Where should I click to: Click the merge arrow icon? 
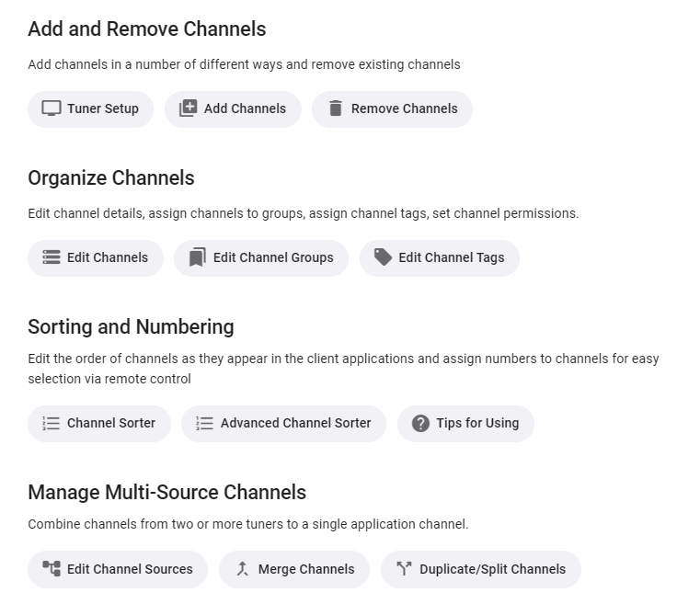point(243,569)
